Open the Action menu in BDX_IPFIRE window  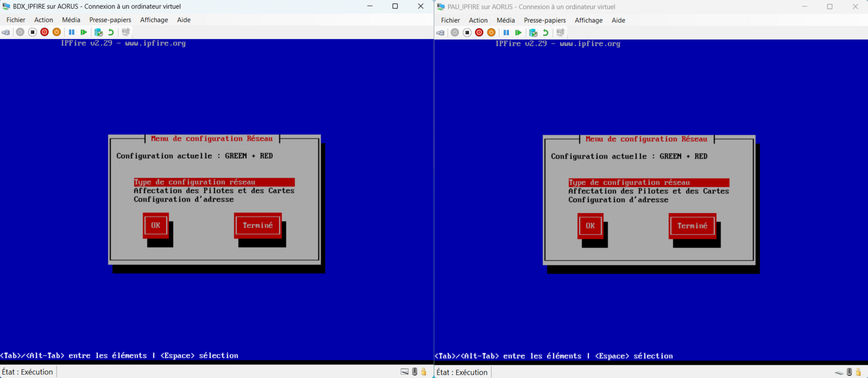(43, 20)
